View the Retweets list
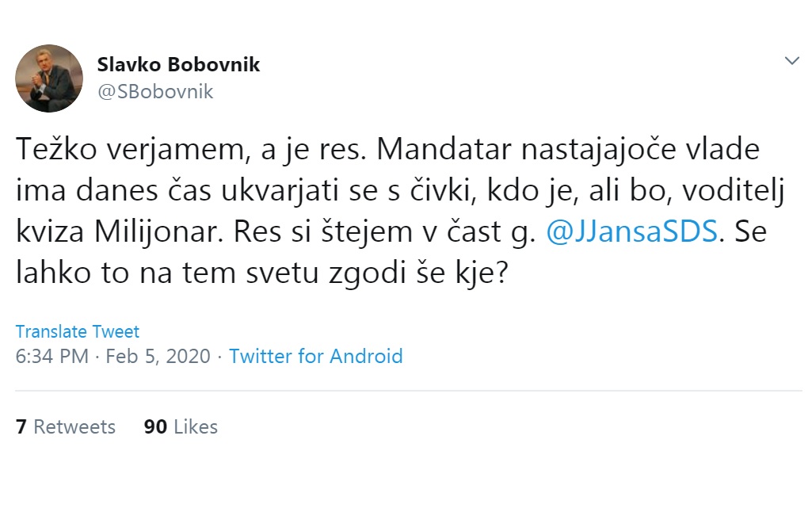Screen dimensions: 812x516 click(x=74, y=426)
